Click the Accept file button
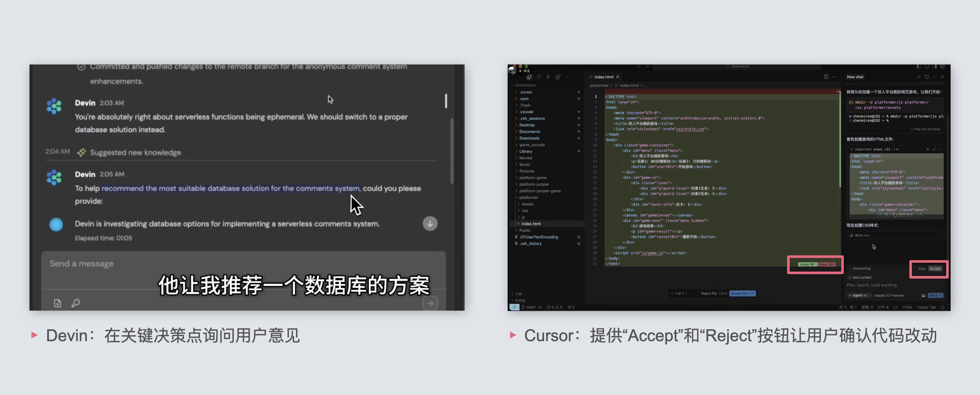Image resolution: width=980 pixels, height=395 pixels. [742, 293]
